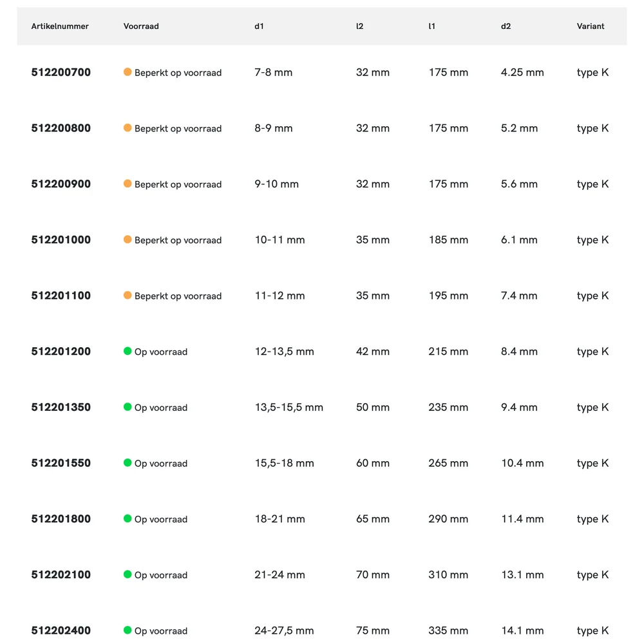The height and width of the screenshot is (644, 644).
Task: View article 512202100 details
Action: coord(61,575)
